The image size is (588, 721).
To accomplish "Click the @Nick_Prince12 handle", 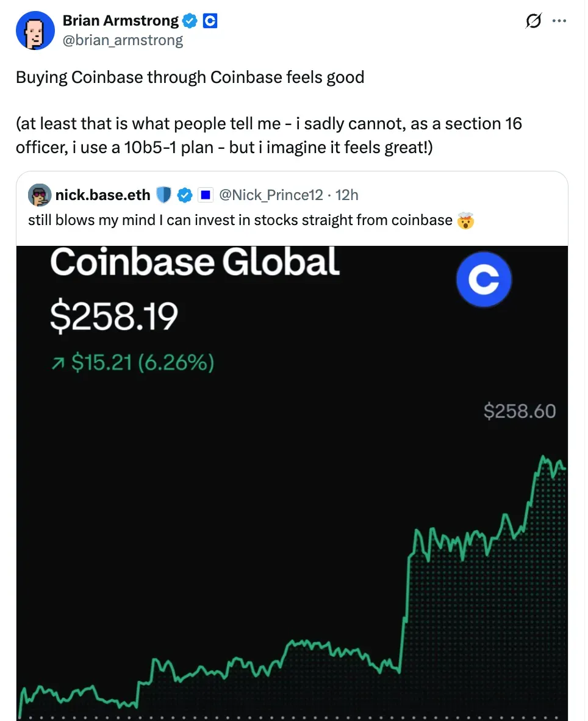I will click(x=271, y=195).
